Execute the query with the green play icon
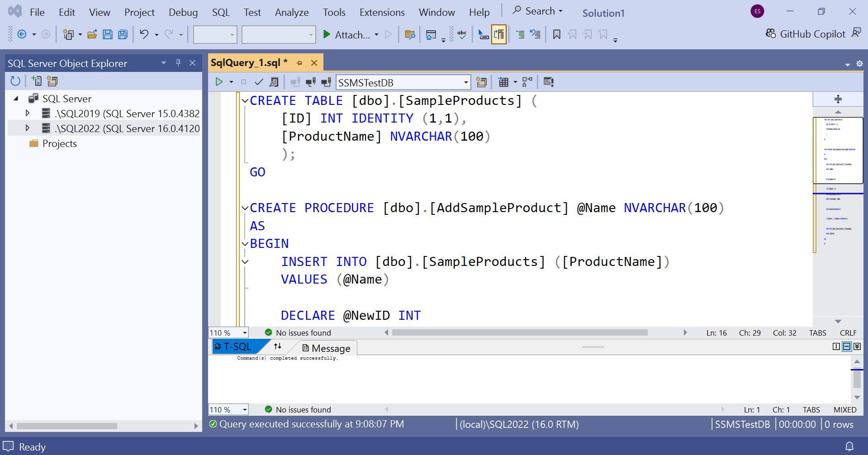Viewport: 868px width, 455px height. tap(220, 82)
